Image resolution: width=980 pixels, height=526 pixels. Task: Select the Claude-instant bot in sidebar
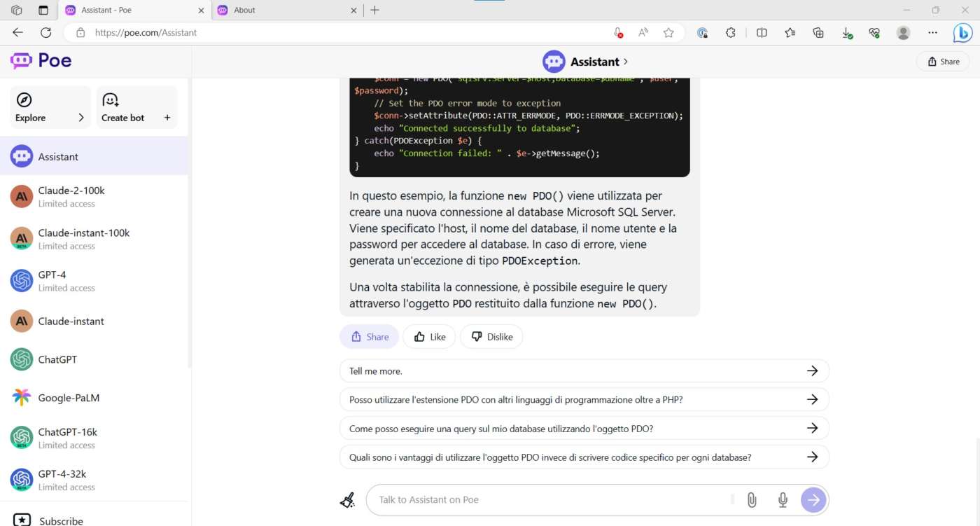(x=94, y=321)
